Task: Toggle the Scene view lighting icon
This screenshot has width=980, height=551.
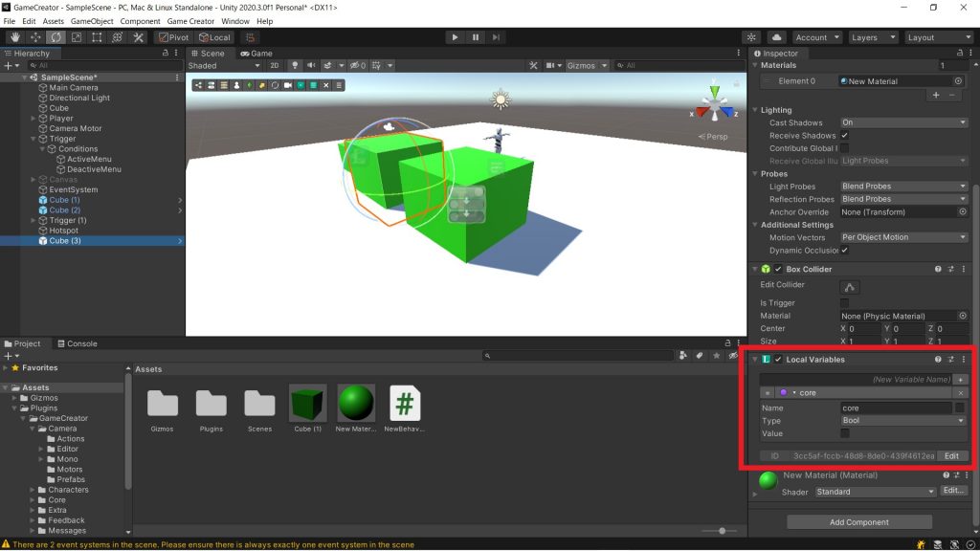Action: pyautogui.click(x=295, y=64)
